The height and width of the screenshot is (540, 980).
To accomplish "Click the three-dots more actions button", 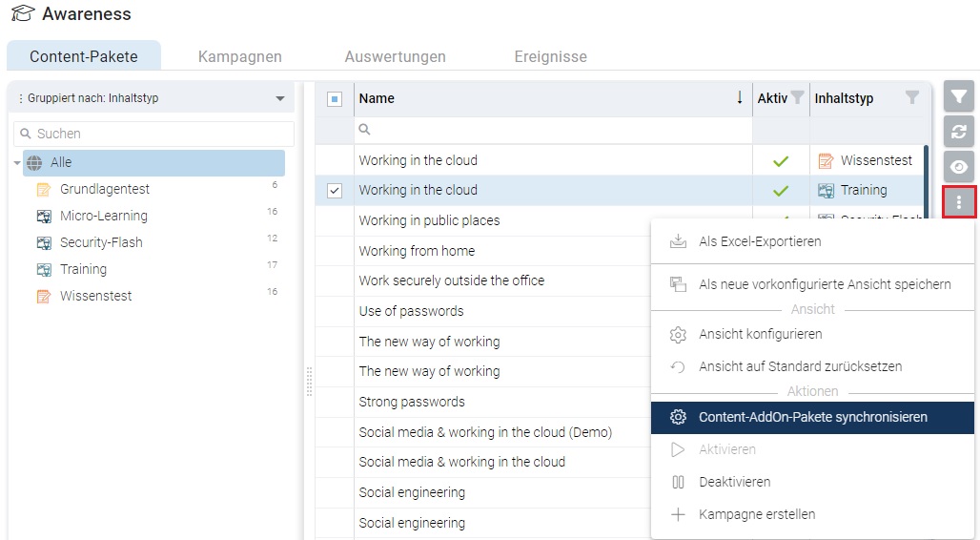I will (959, 201).
